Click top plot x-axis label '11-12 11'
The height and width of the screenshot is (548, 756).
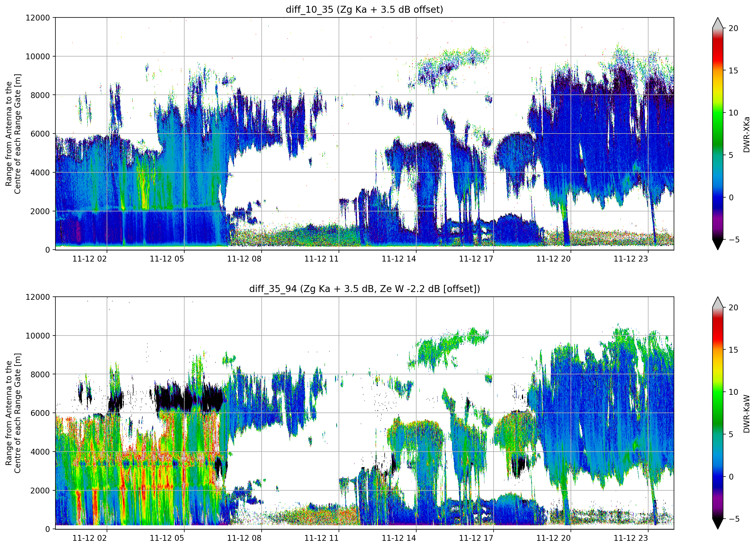322,259
